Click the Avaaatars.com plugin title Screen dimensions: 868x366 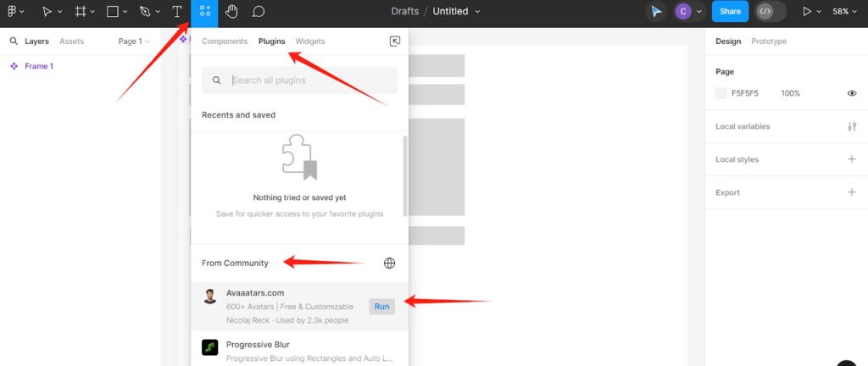pos(255,293)
